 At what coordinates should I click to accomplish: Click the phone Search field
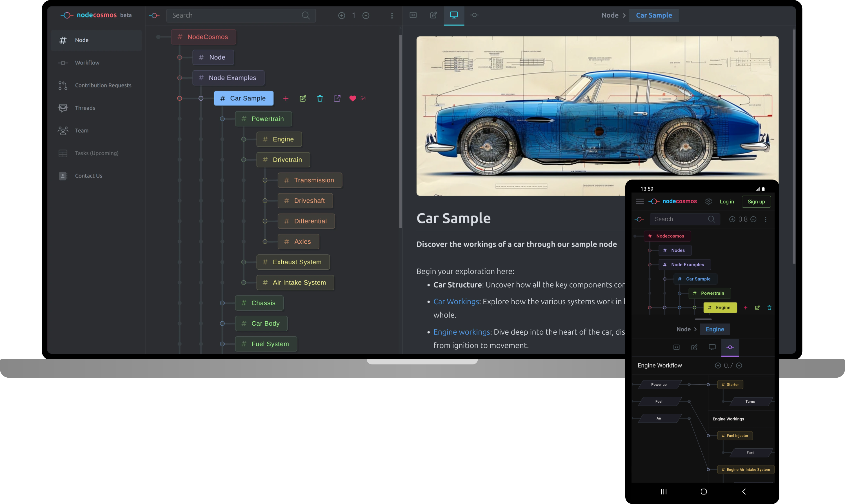click(685, 219)
